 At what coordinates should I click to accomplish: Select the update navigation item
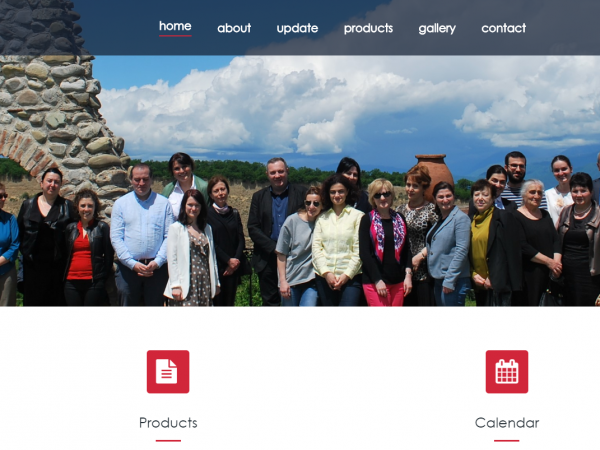click(x=297, y=28)
